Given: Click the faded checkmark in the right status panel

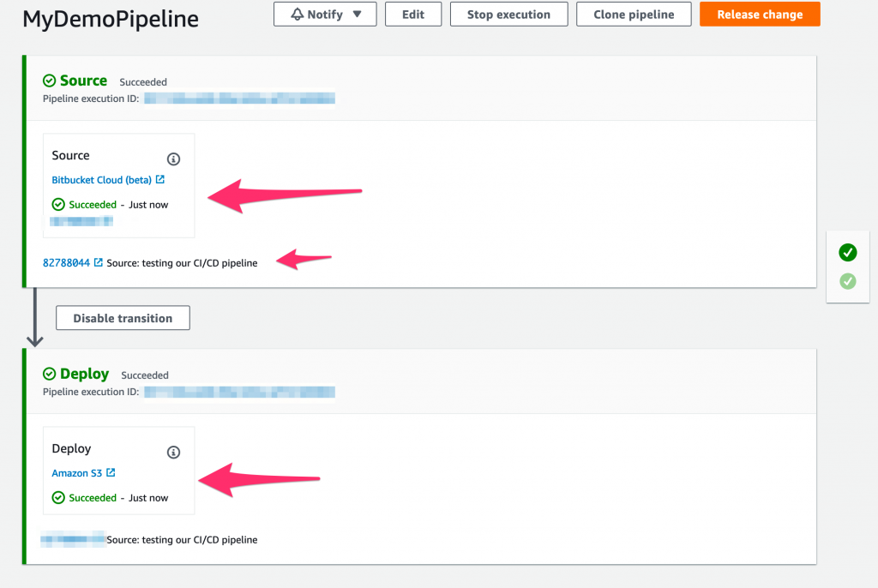Looking at the screenshot, I should pyautogui.click(x=847, y=280).
